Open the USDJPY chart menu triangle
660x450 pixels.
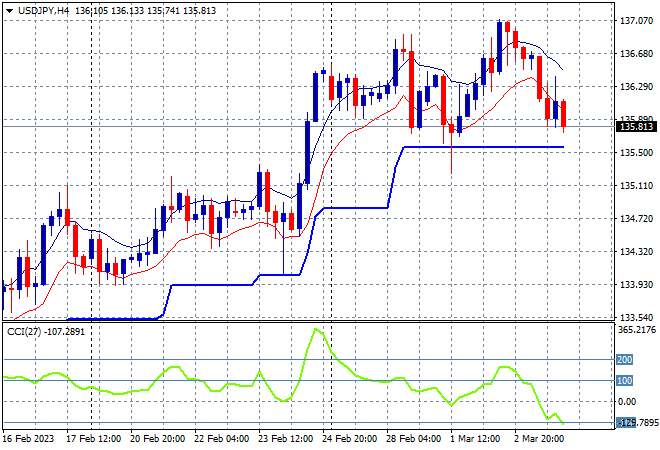10,11
